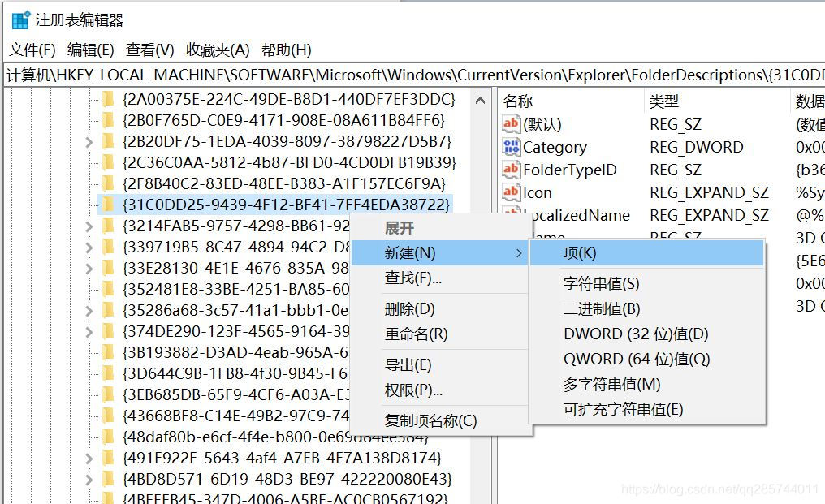Screen dimensions: 825x504
Task: Expand the {4BD8D571-6D19-48D3-BE97-422220080E43} key
Action: pyautogui.click(x=89, y=480)
